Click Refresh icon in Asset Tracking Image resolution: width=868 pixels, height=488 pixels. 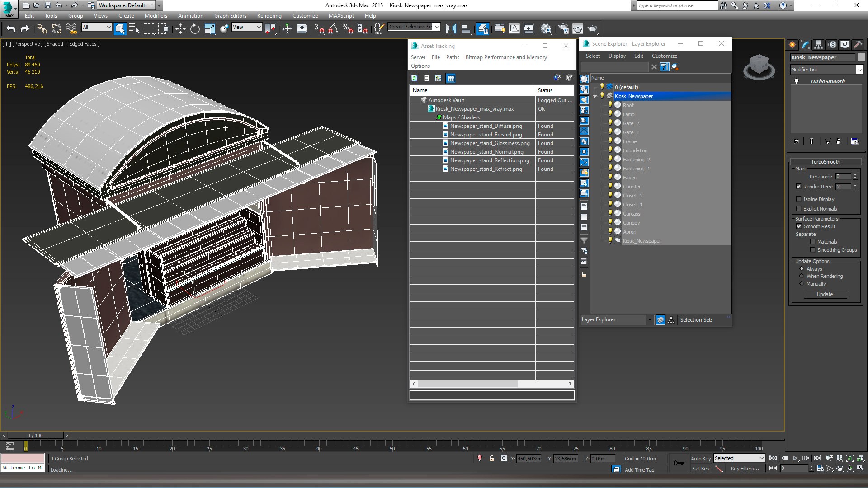[414, 78]
